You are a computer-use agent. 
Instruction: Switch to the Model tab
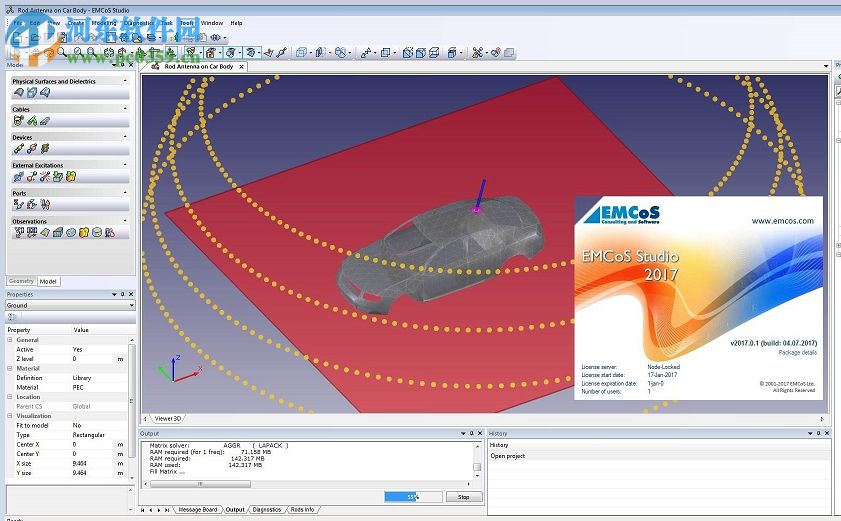48,281
